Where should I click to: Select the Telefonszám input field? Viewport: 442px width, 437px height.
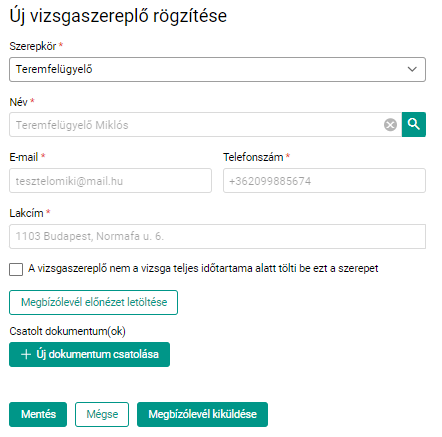(324, 181)
